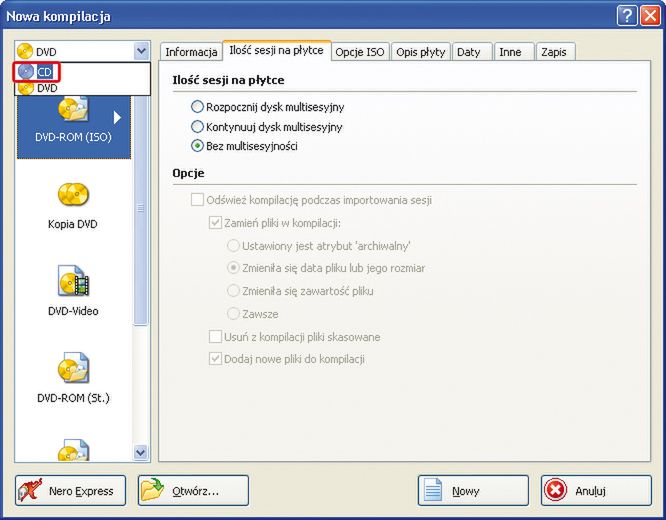Select Kontynuuj dysk multisesyjny radio button

[197, 127]
